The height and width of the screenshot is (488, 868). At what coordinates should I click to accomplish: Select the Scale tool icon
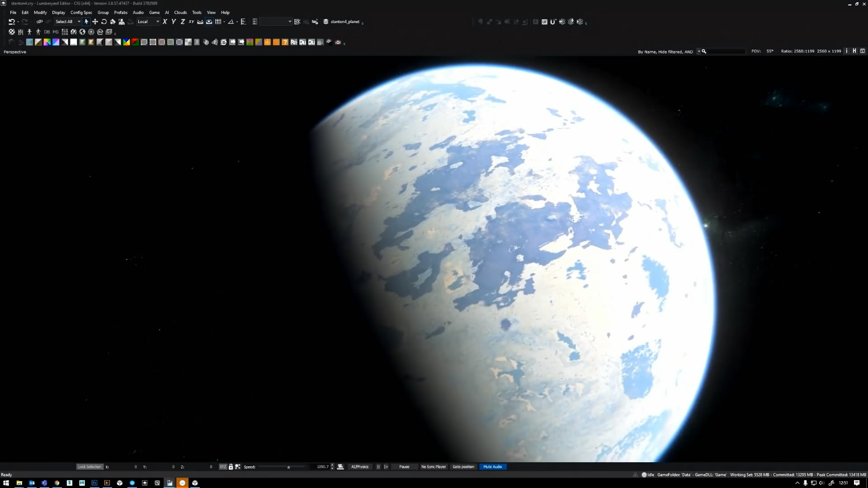coord(113,22)
